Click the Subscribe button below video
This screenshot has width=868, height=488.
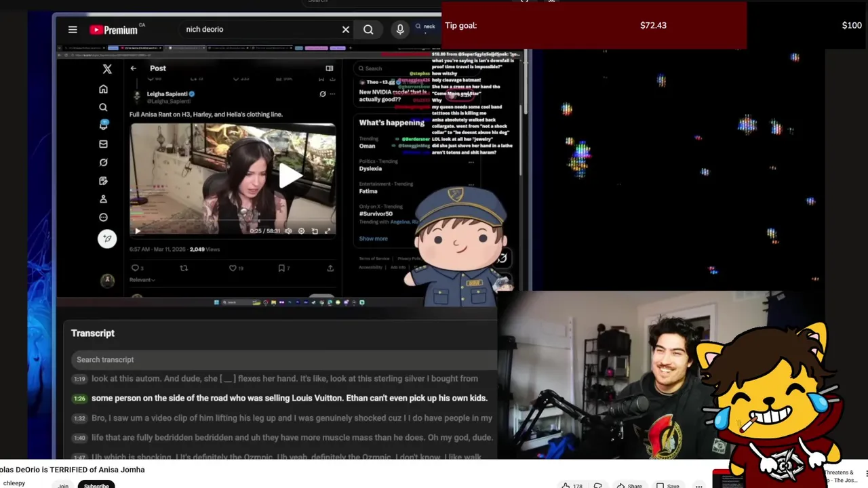(x=96, y=485)
